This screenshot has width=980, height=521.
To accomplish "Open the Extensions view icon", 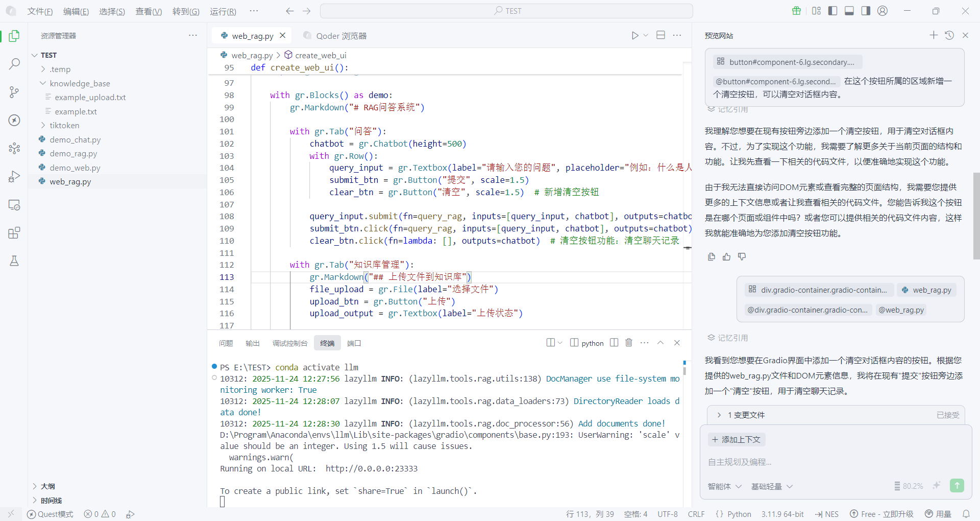I will click(14, 233).
